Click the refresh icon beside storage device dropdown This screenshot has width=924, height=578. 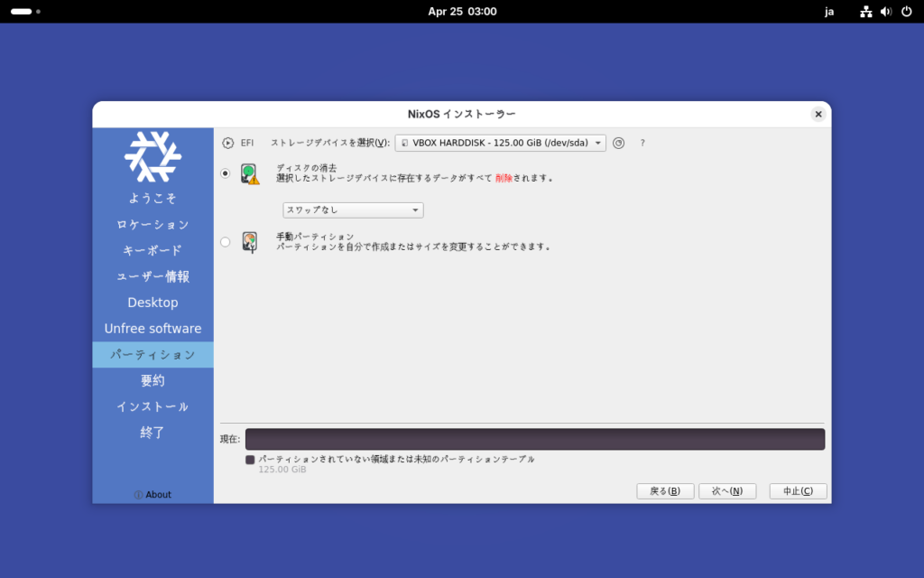click(x=618, y=143)
